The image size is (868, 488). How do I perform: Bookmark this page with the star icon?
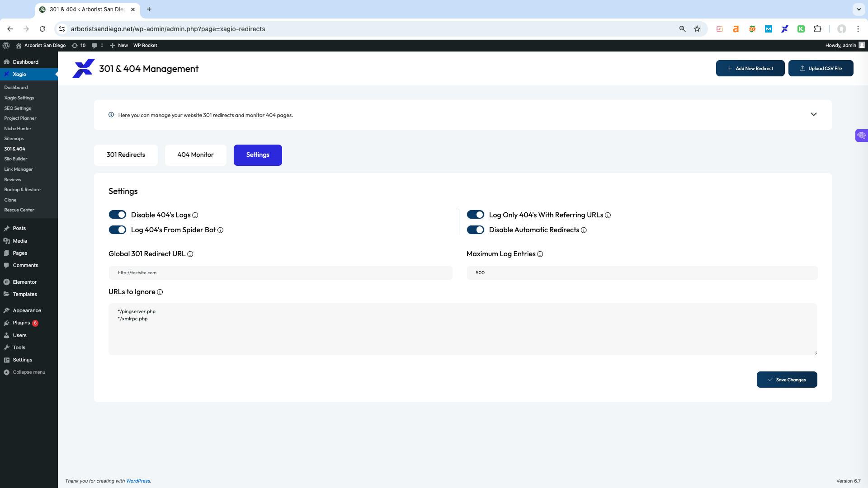pyautogui.click(x=697, y=29)
